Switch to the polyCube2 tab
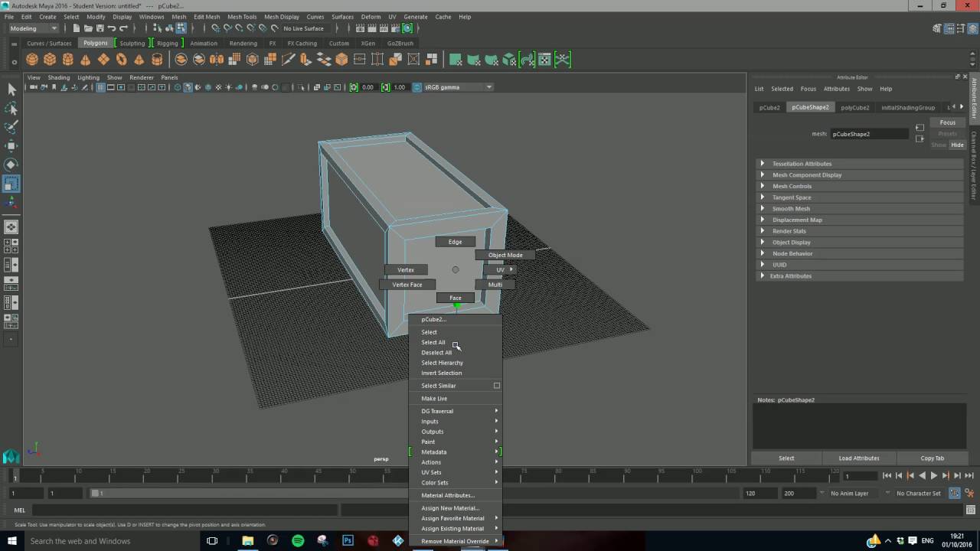 [854, 108]
